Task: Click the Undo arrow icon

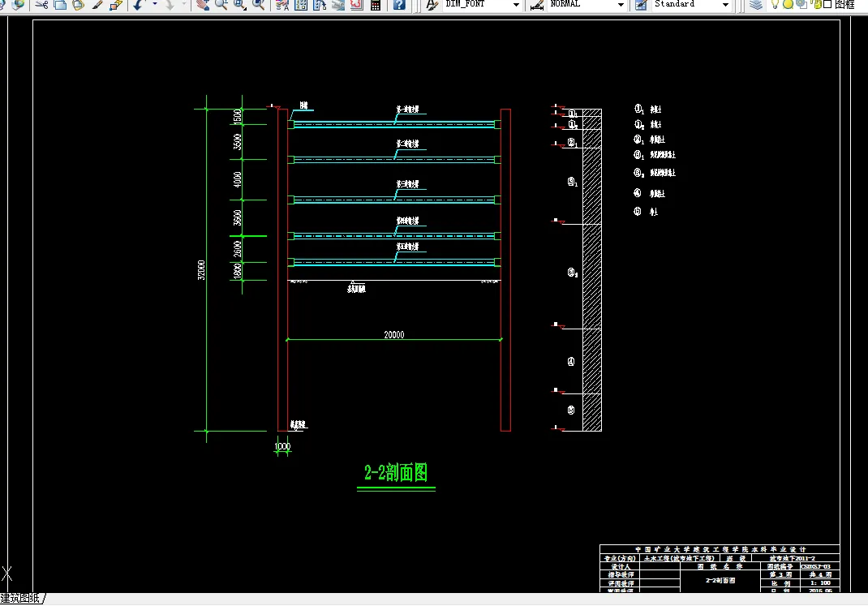Action: pos(139,4)
